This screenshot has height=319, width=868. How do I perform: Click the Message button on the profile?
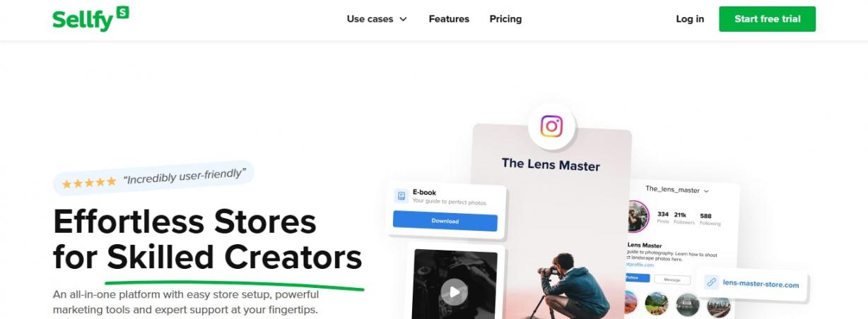point(672,279)
